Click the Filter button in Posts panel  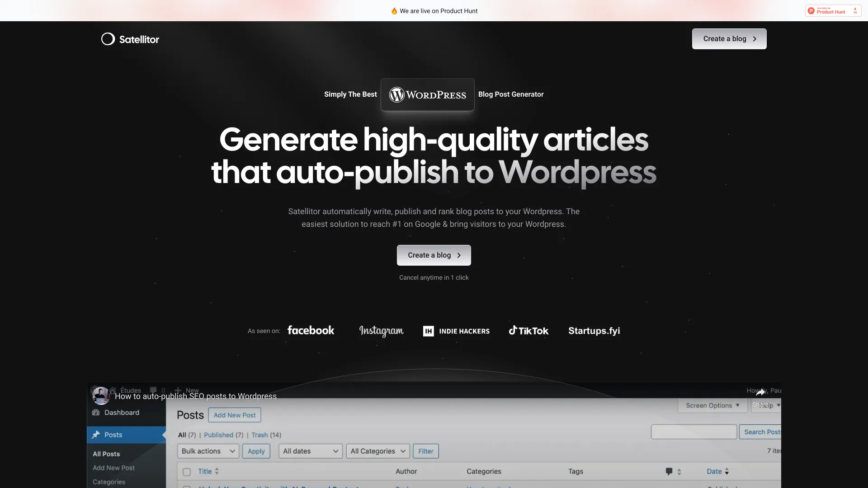(426, 451)
